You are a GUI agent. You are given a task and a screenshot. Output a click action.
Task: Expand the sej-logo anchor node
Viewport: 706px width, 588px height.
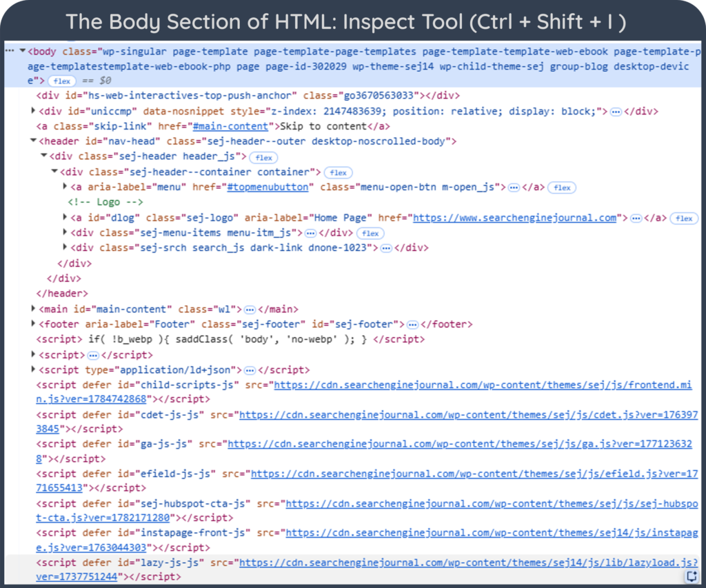coord(65,217)
